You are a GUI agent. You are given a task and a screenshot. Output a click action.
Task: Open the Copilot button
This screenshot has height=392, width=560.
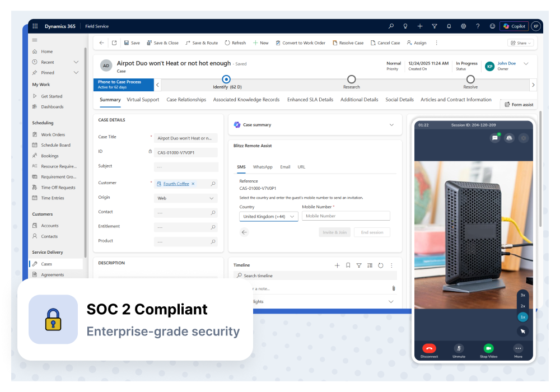[x=514, y=26]
